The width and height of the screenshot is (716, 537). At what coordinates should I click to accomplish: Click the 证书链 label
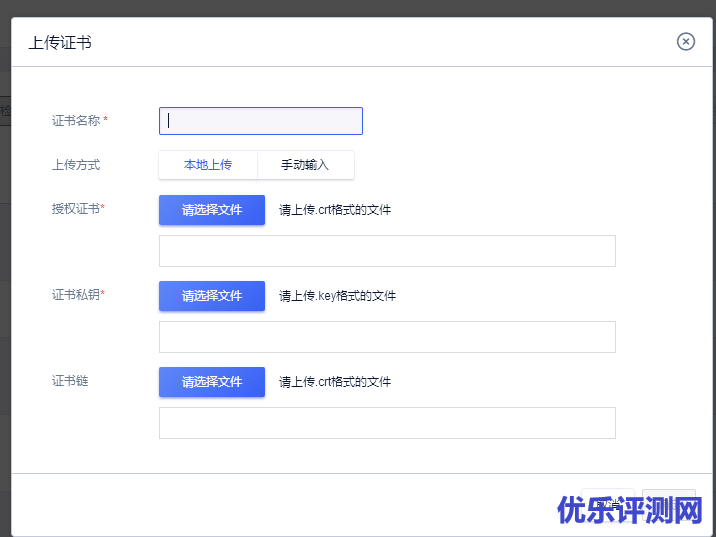coord(70,381)
